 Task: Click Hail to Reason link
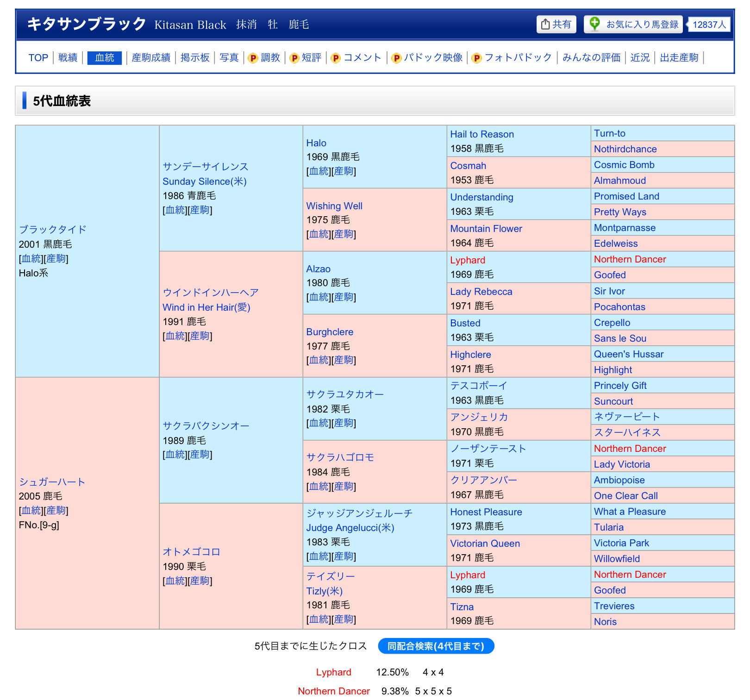(482, 134)
